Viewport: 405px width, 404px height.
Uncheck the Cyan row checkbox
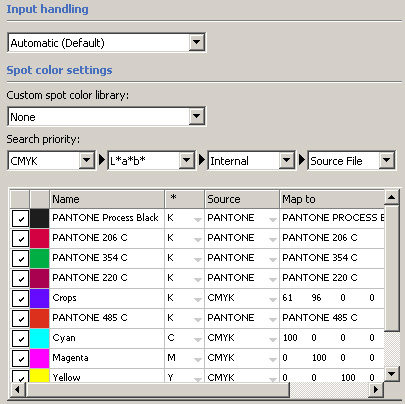20,339
